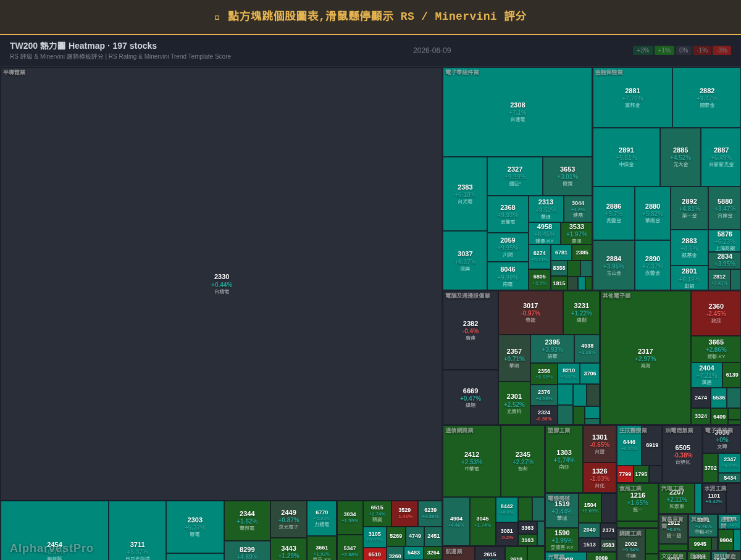Image resolution: width=741 pixels, height=560 pixels.
Task: Click the 2313 華通 block
Action: point(546,209)
